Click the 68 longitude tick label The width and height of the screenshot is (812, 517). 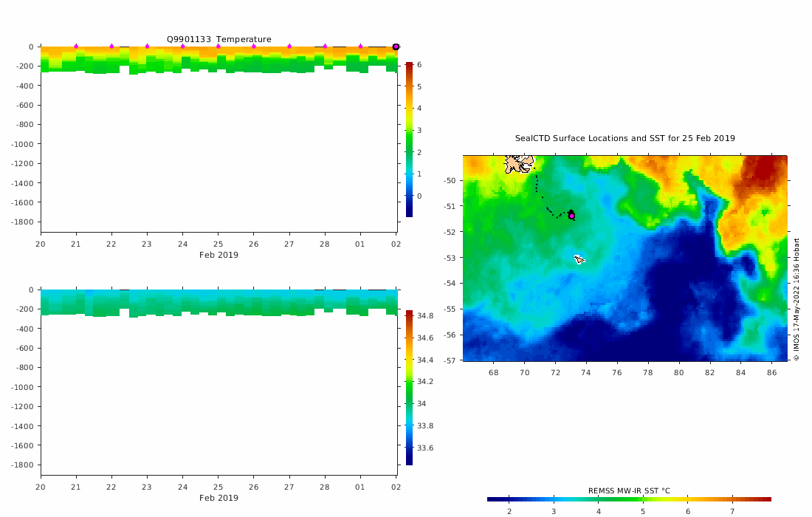point(494,372)
